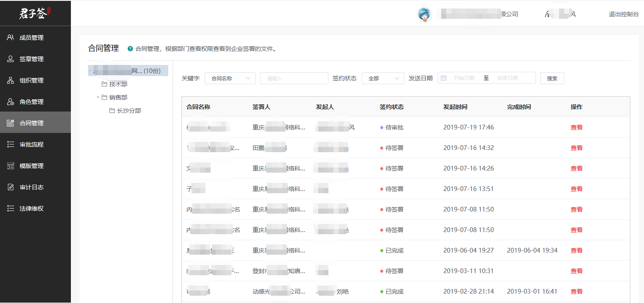Navigate to 模版管理
The image size is (644, 303).
click(35, 166)
